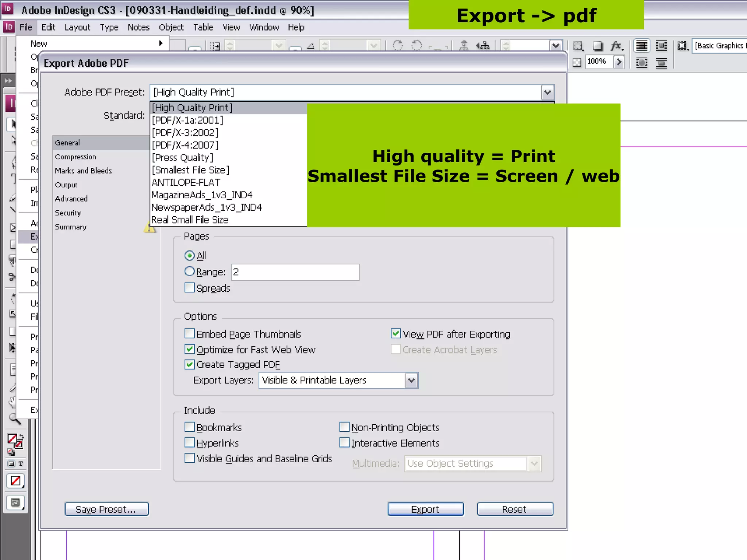Click the Range pages input field
Screen dimensions: 747x560
295,272
